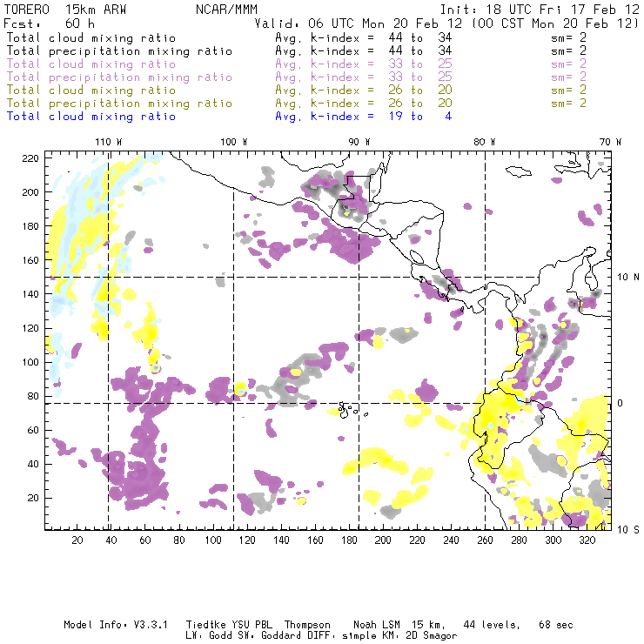Select the '10 S' latitude label
The image size is (644, 644).
point(628,530)
